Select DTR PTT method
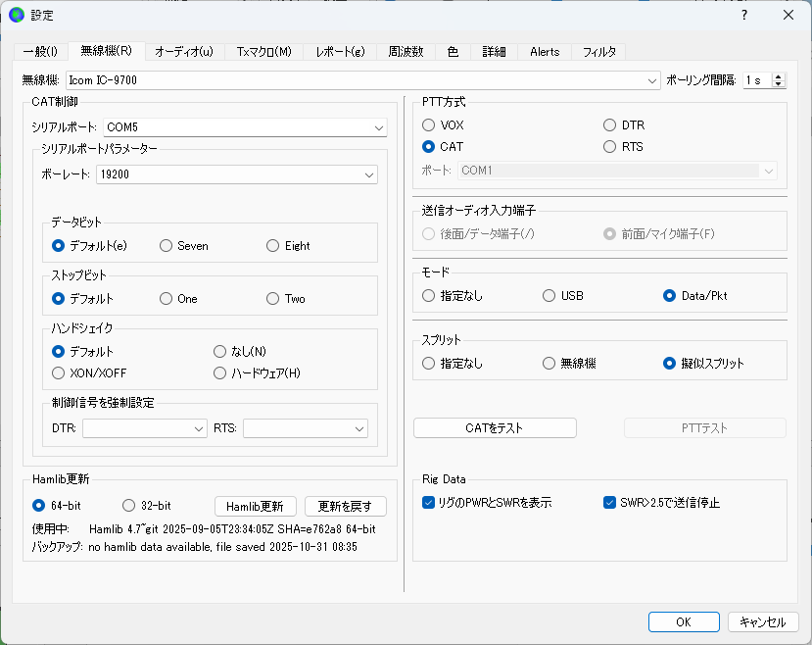The image size is (812, 645). (x=625, y=124)
